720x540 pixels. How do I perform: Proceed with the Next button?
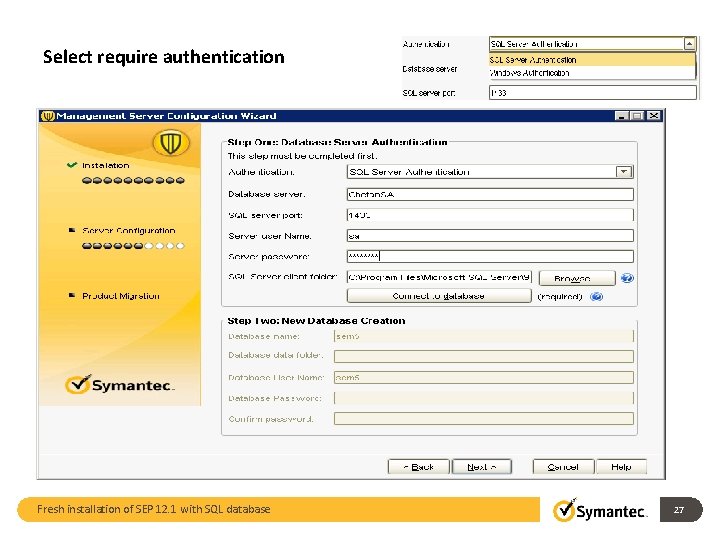point(482,467)
